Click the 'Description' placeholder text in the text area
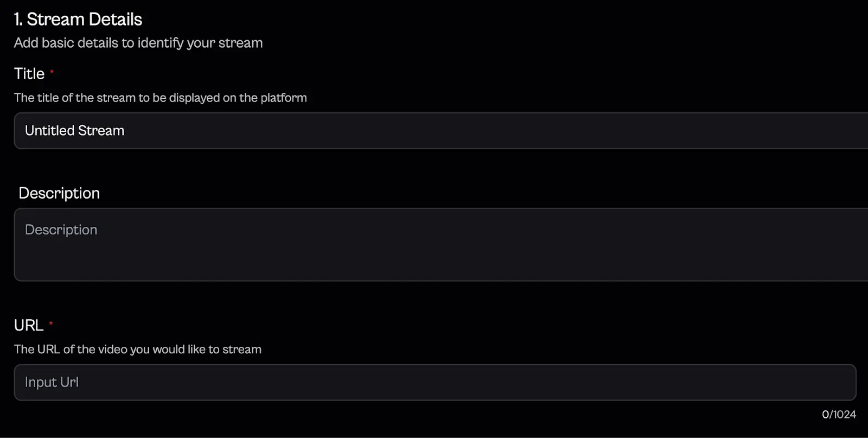The image size is (868, 438). [x=61, y=230]
